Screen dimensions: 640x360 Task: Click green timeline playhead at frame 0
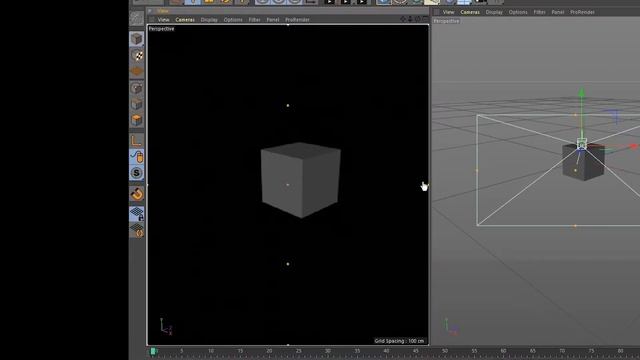click(153, 351)
